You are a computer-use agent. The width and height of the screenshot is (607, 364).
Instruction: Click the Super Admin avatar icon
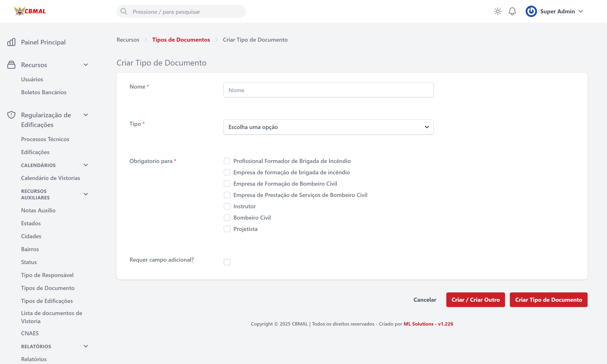531,11
